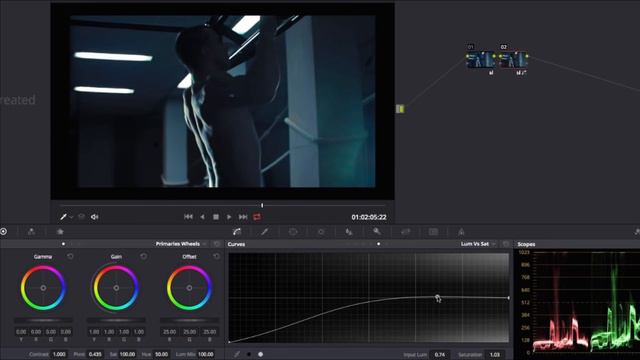Select the Sat field 100.00
This screenshot has width=640, height=360.
[127, 354]
